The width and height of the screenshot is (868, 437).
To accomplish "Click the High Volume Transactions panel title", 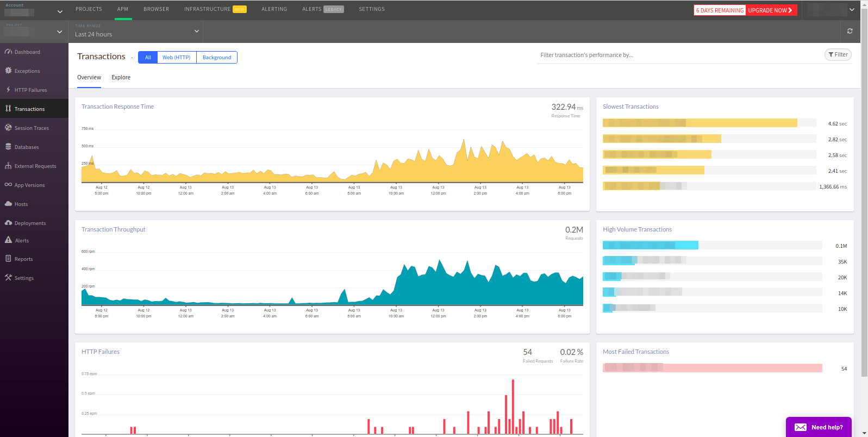I will [x=637, y=229].
